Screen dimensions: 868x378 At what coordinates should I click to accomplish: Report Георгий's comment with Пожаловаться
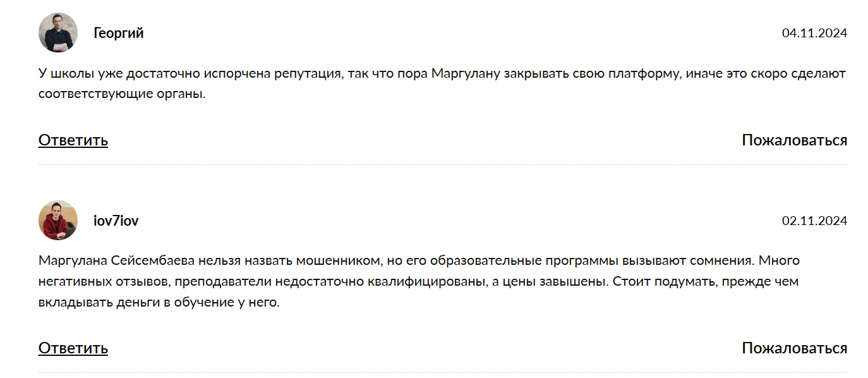(x=795, y=140)
